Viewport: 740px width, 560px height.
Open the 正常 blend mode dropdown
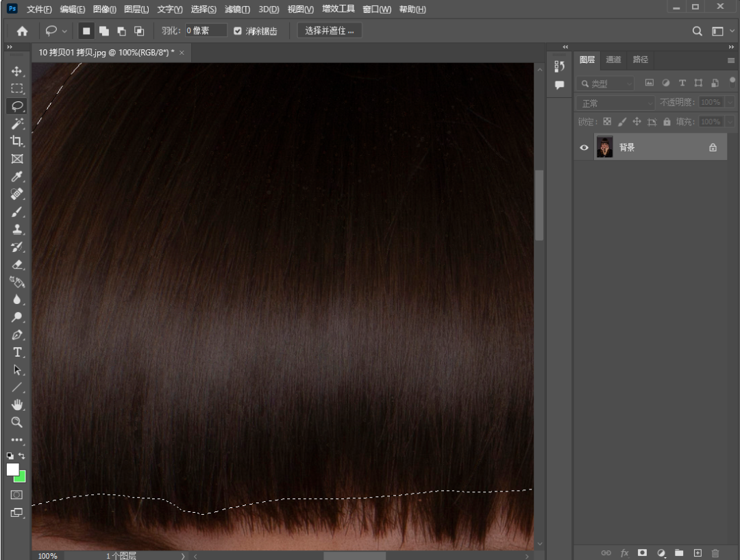tap(617, 103)
